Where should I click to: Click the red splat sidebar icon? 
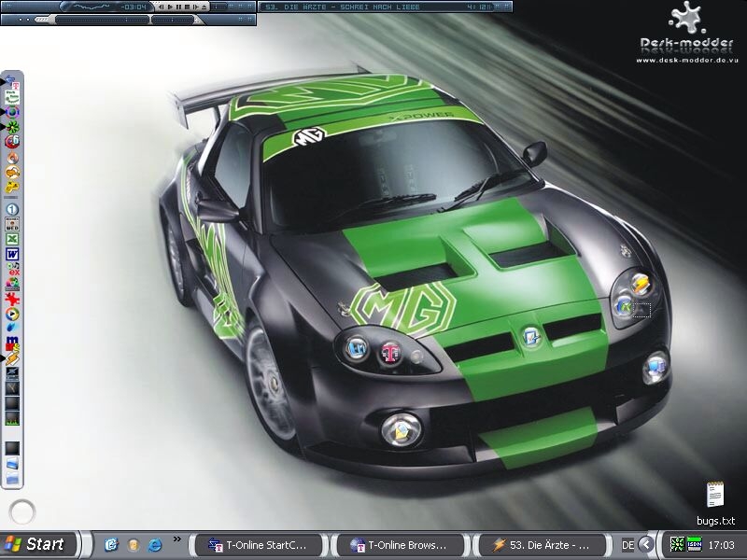[x=12, y=299]
